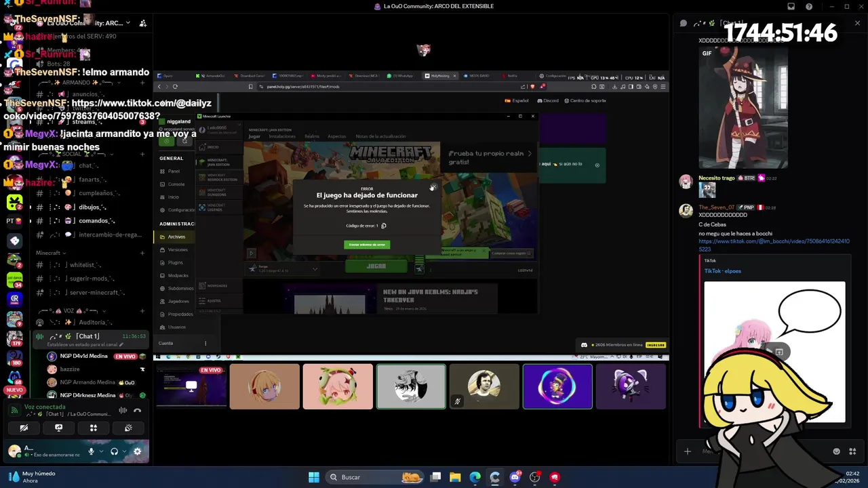
Task: Join the Auditoria voice channel
Action: 92,323
